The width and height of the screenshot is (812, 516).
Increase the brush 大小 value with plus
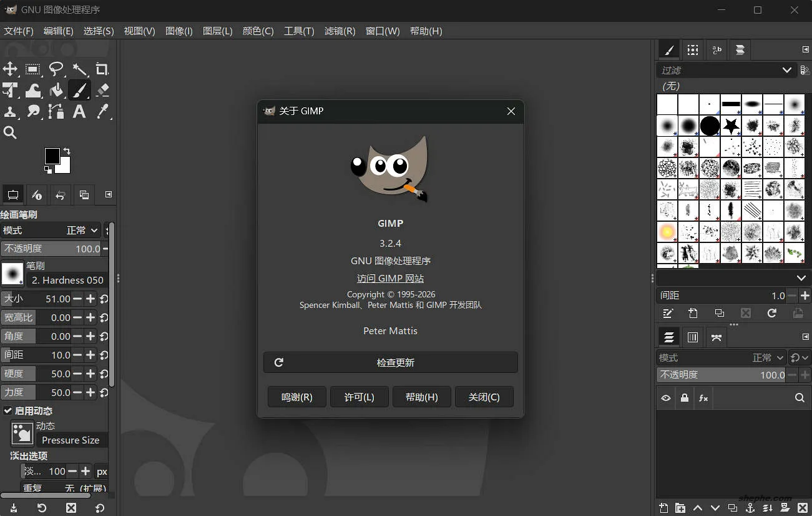pos(90,299)
